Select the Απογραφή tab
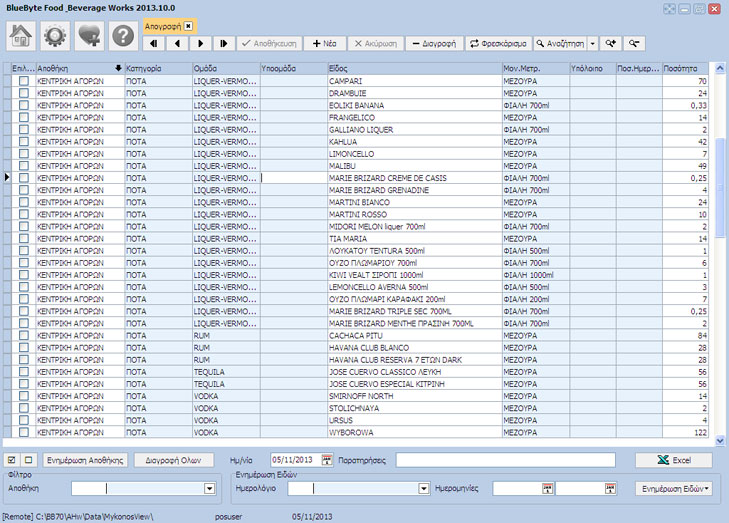This screenshot has height=523, width=729. coord(162,24)
